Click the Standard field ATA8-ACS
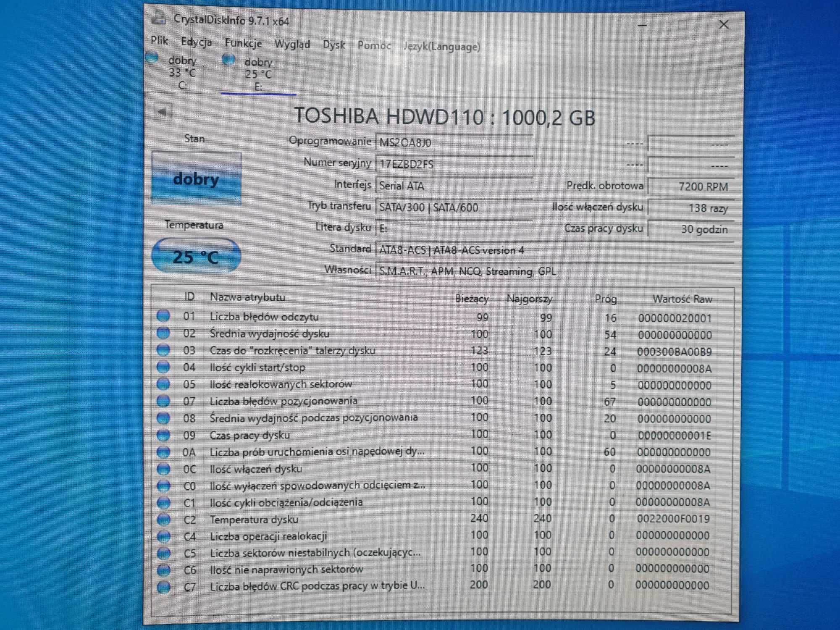The width and height of the screenshot is (840, 630). pyautogui.click(x=554, y=250)
